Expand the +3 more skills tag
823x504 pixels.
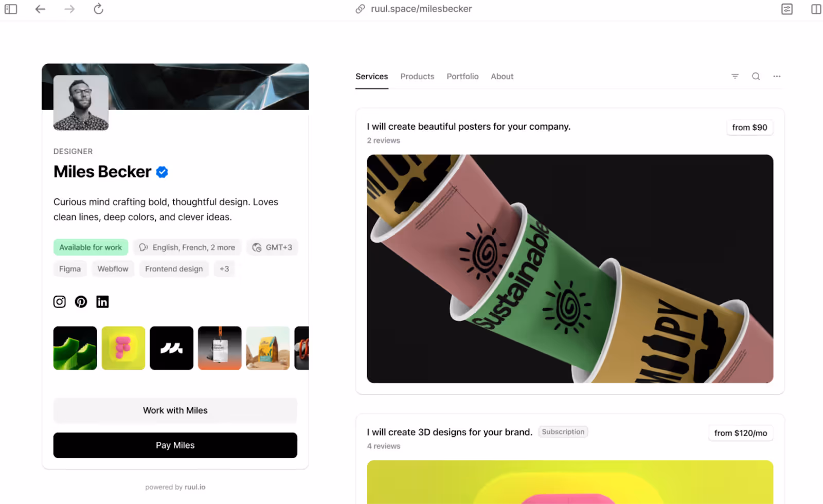point(224,269)
